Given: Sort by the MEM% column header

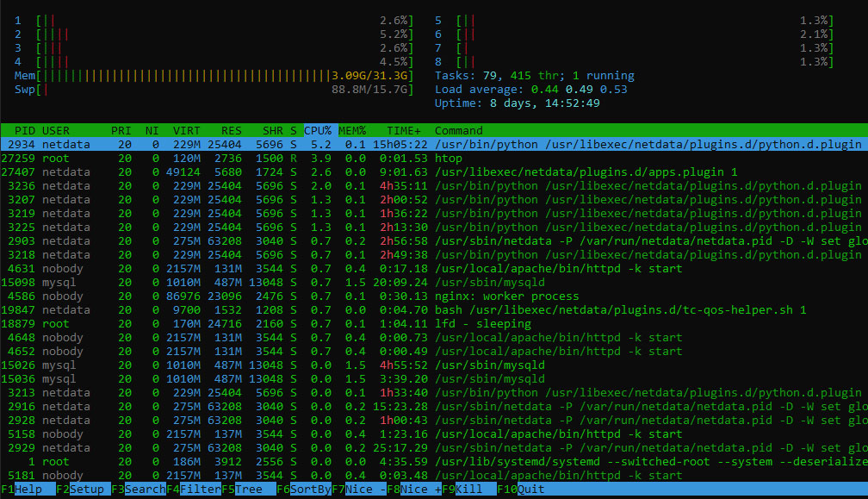Looking at the screenshot, I should coord(352,131).
